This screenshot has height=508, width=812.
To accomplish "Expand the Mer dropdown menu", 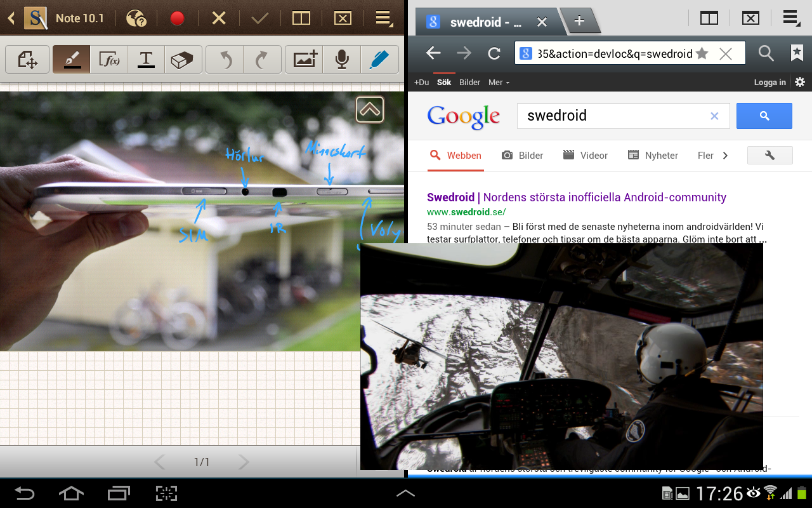I will coord(499,83).
